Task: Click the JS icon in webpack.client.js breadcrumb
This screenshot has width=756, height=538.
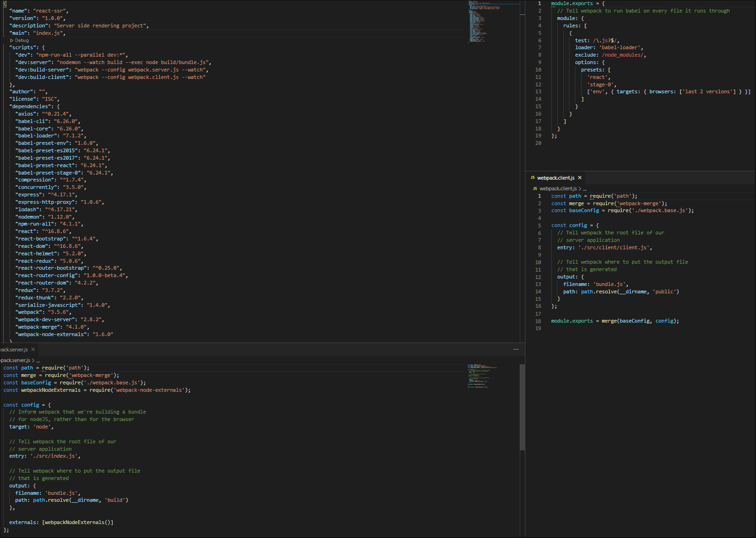Action: (x=535, y=188)
